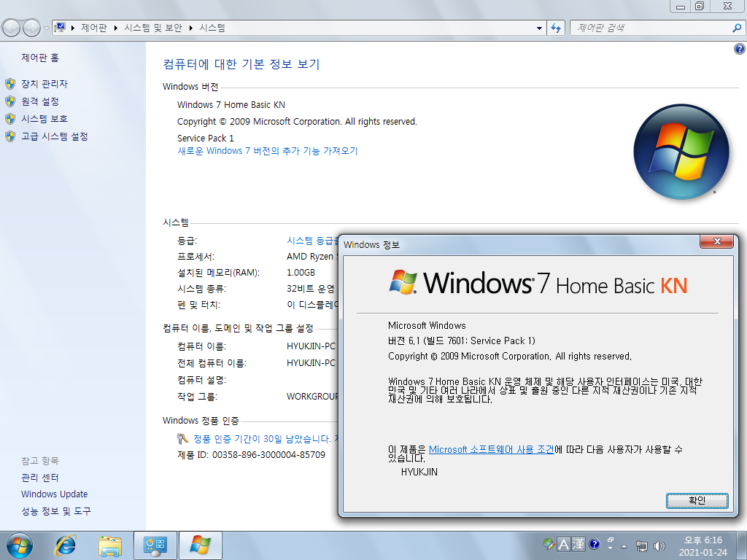Click shield icon beside 원격 설정
This screenshot has height=560, width=747.
pyautogui.click(x=10, y=101)
